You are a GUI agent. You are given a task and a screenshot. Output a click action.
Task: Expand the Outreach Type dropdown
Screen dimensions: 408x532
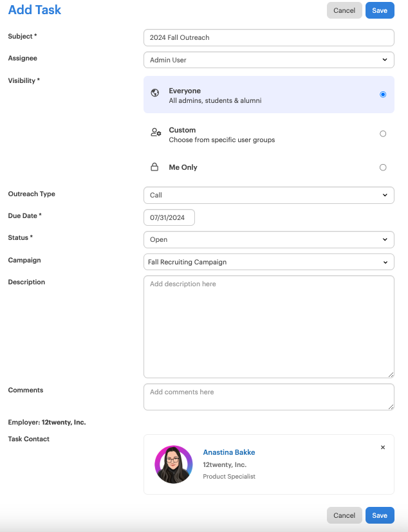269,195
